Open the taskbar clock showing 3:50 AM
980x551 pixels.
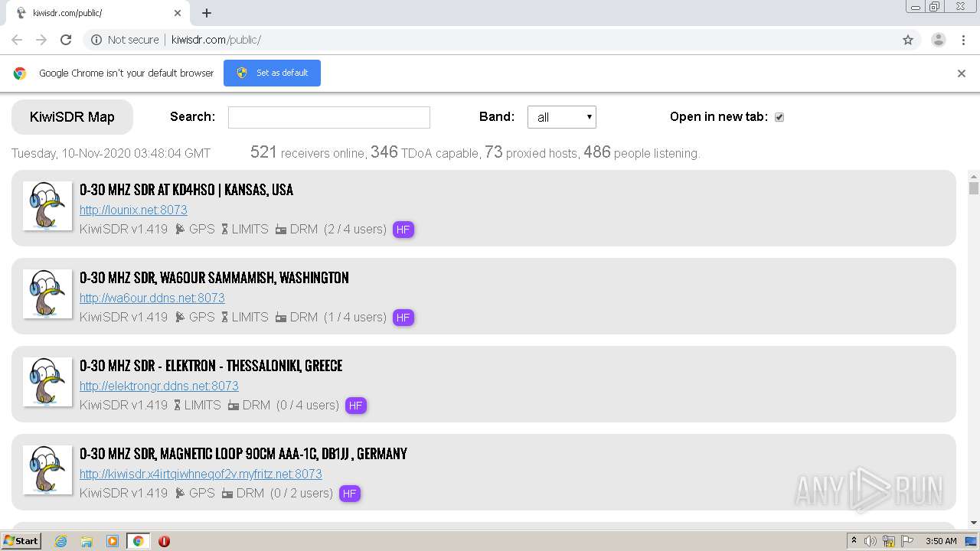point(941,541)
